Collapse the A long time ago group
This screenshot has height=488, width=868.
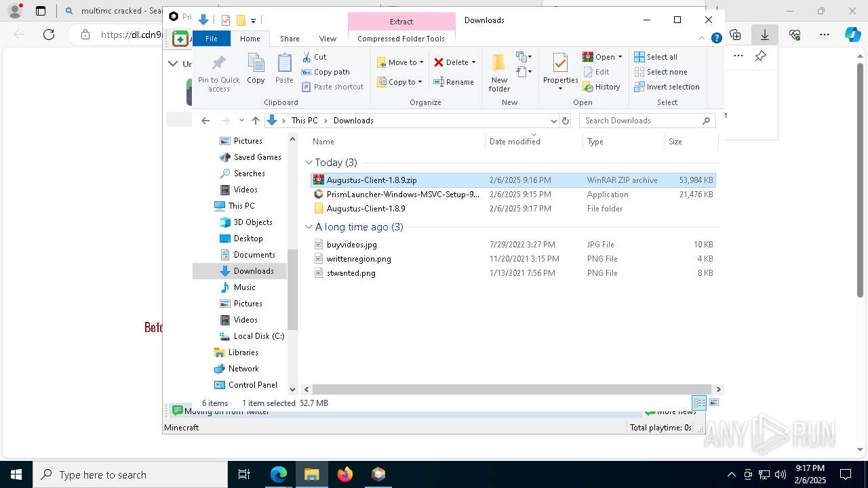309,227
